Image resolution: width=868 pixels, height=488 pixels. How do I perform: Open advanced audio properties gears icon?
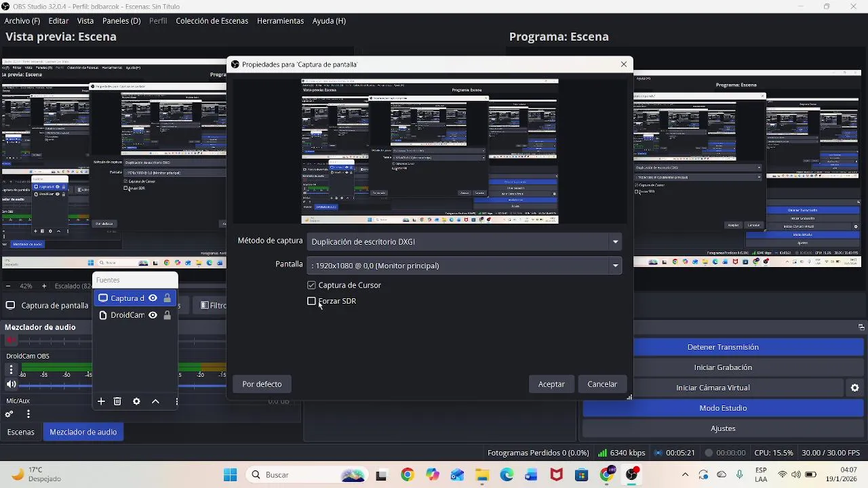tap(9, 414)
